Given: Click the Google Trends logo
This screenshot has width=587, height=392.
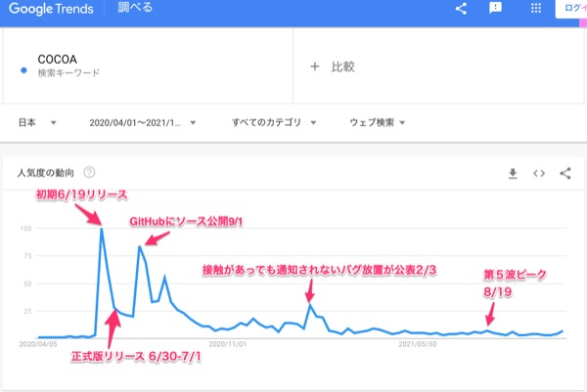Looking at the screenshot, I should 51,9.
